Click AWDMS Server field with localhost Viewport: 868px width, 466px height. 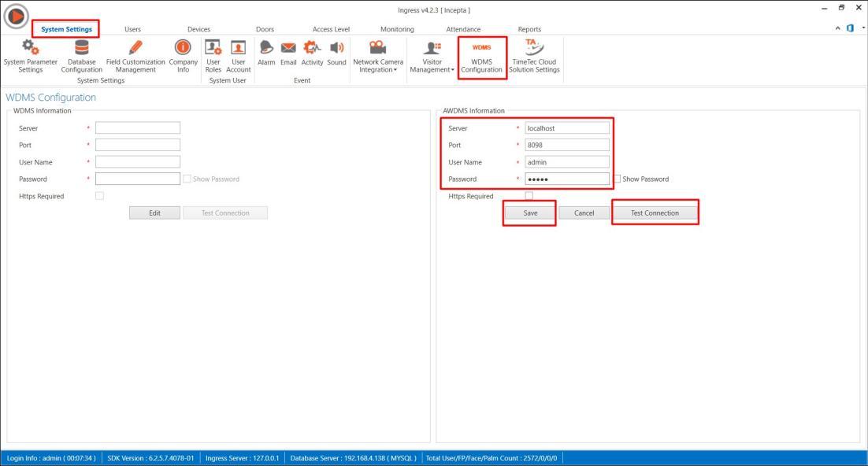pos(567,128)
